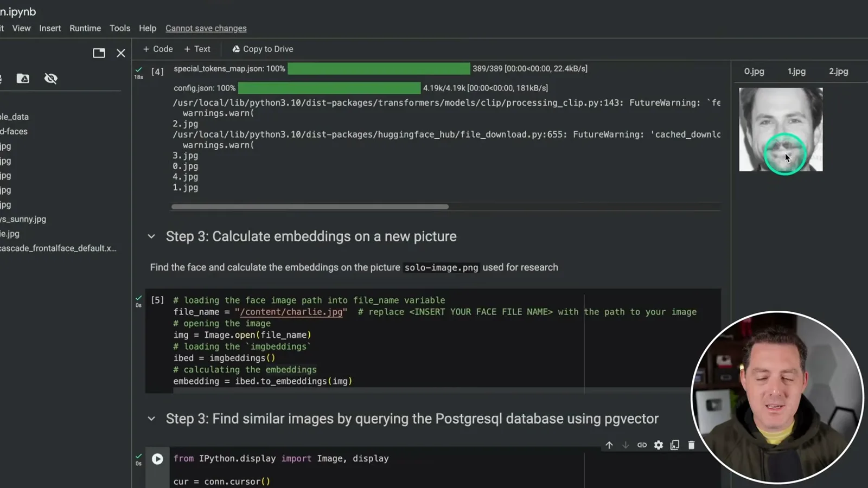Click the /content/charlie.jpg path string

(291, 312)
